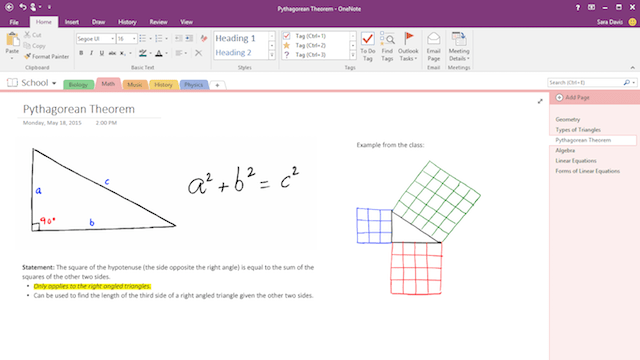
Task: Open the Physics section tab
Action: [193, 85]
